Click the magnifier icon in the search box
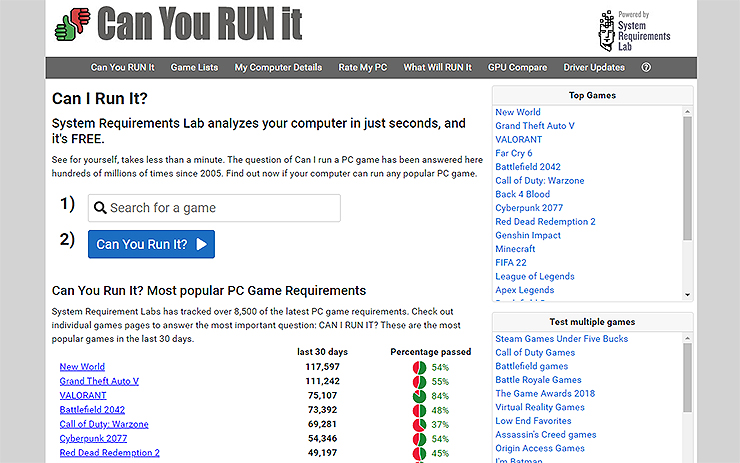Screen dimensions: 740x463 pyautogui.click(x=100, y=208)
